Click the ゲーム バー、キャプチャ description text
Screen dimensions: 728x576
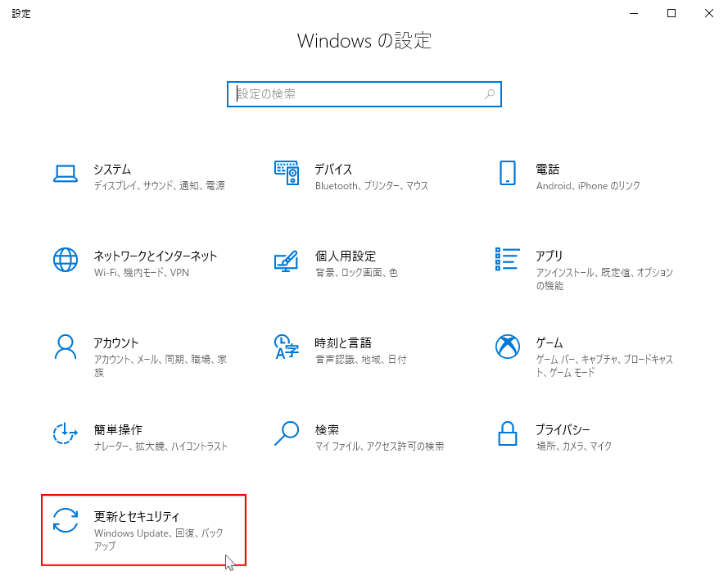tap(604, 365)
